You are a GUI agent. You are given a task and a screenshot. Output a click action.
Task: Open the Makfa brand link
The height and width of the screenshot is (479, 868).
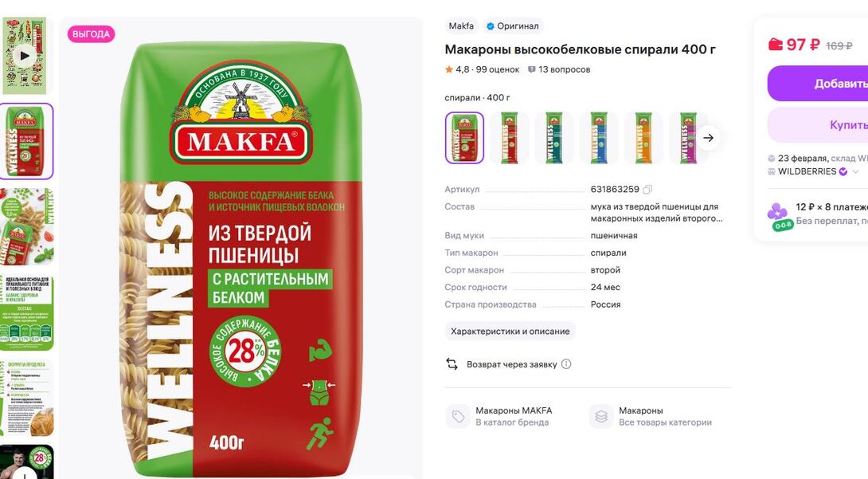pyautogui.click(x=461, y=26)
